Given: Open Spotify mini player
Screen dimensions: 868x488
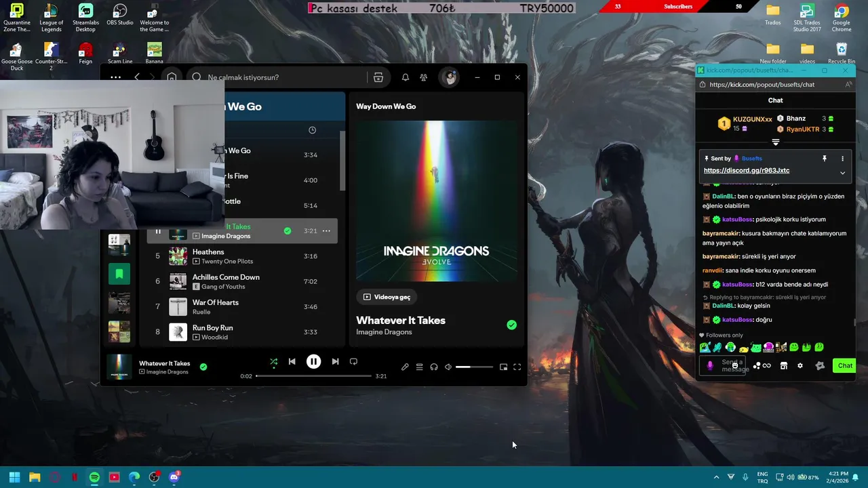Looking at the screenshot, I should (503, 367).
